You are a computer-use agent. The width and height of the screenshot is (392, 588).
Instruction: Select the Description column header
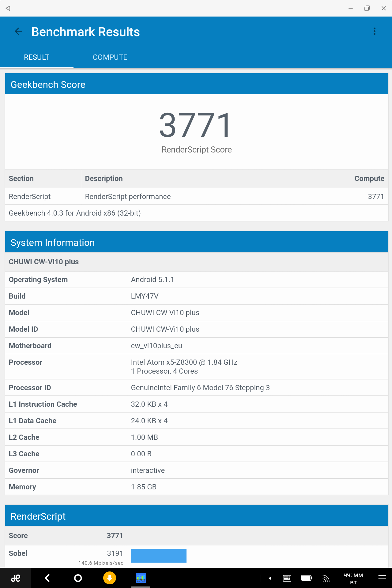pos(104,179)
